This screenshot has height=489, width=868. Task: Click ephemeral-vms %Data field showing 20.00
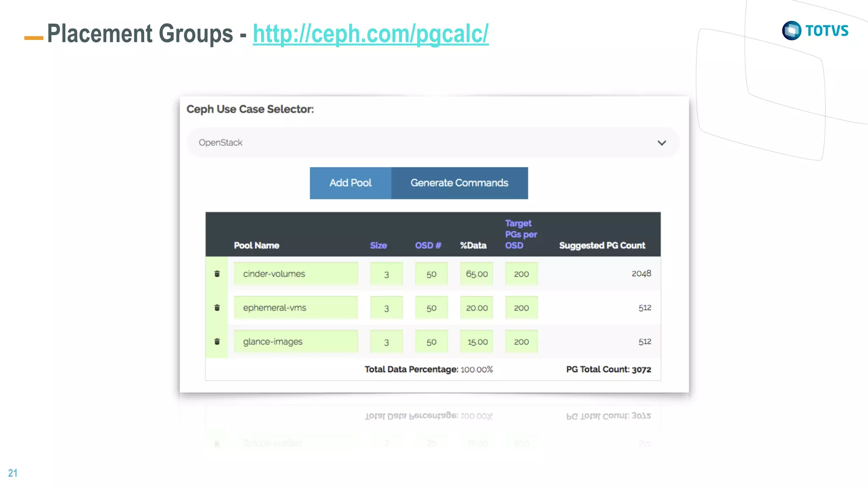click(477, 308)
